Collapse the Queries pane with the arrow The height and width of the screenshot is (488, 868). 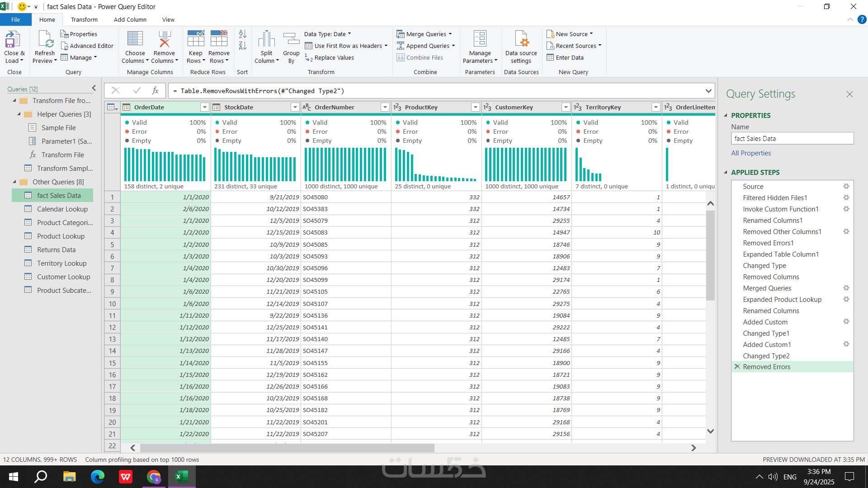pyautogui.click(x=94, y=89)
